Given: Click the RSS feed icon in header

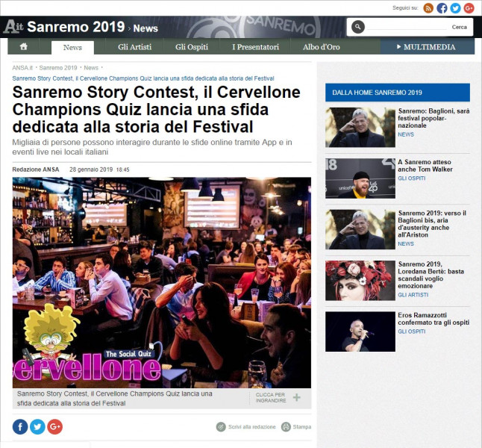Looking at the screenshot, I should 428,8.
